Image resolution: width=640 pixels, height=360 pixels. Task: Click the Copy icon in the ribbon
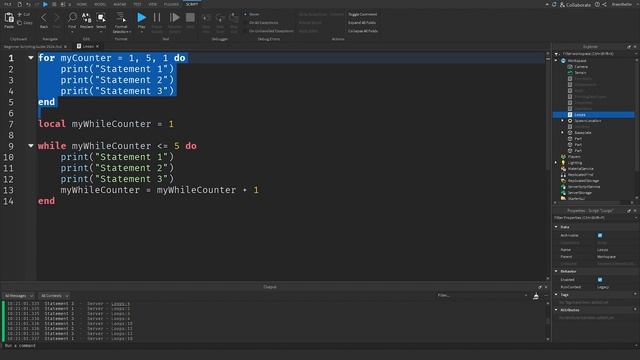click(x=20, y=22)
